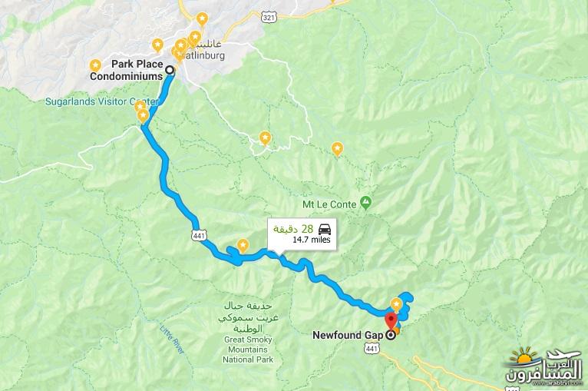The width and height of the screenshot is (588, 391).
Task: Click the Sugarlands Visitor Center label
Action: point(101,101)
